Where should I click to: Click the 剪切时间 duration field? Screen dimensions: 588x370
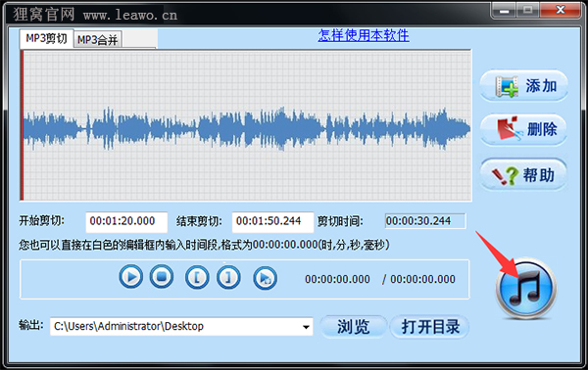pyautogui.click(x=425, y=221)
